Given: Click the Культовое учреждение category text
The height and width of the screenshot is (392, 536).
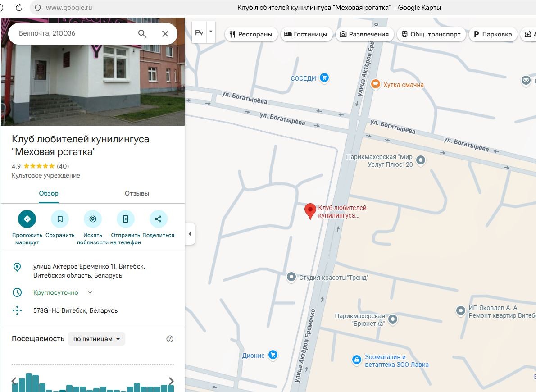Looking at the screenshot, I should (46, 175).
